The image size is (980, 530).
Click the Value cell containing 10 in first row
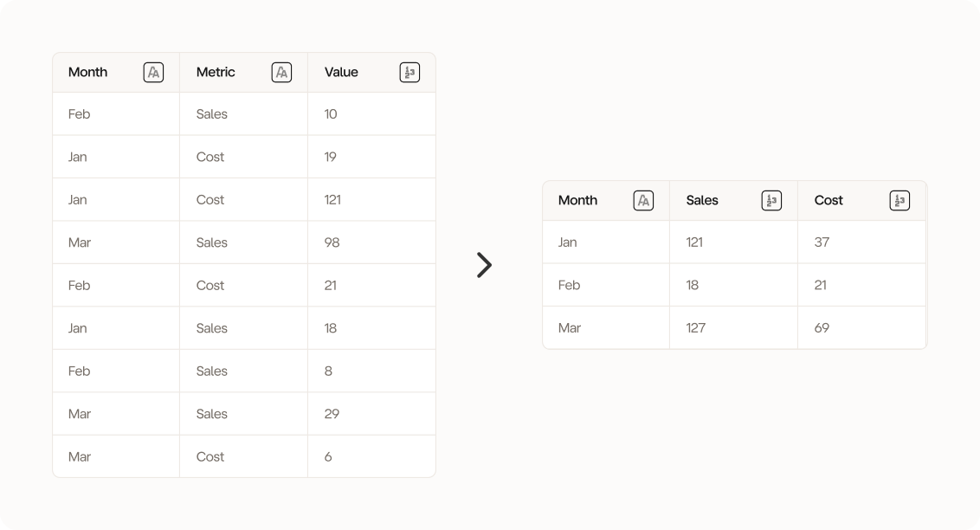click(331, 114)
